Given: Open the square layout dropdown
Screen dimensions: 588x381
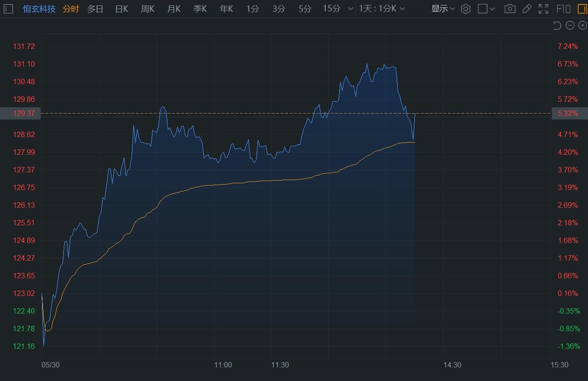Looking at the screenshot, I should pos(486,9).
